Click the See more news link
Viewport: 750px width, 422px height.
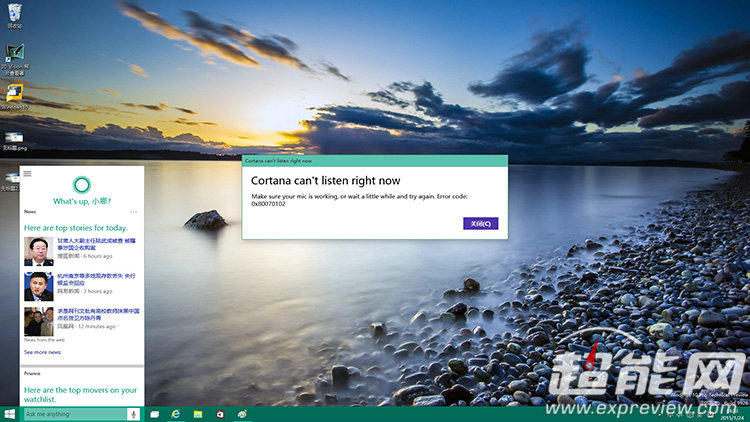[x=42, y=352]
